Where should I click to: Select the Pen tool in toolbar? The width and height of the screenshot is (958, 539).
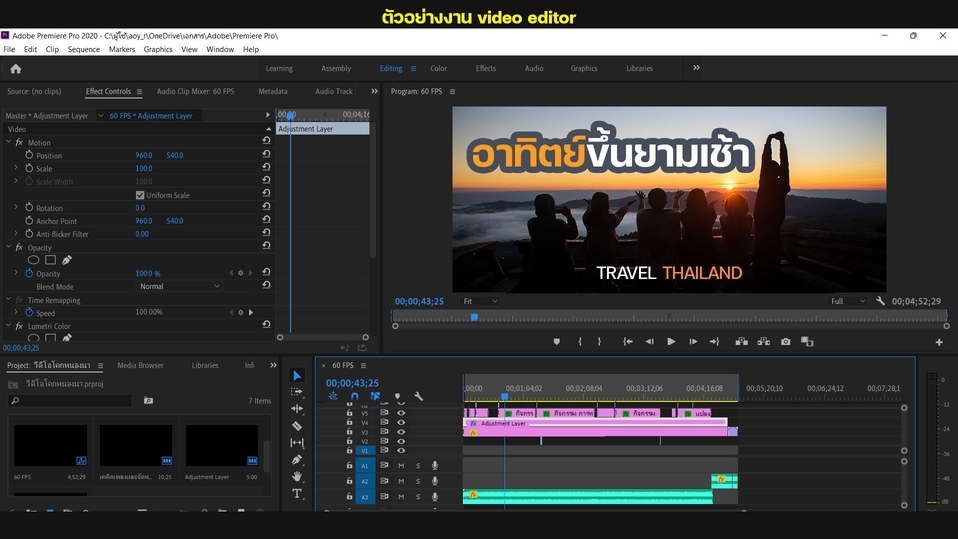[297, 460]
